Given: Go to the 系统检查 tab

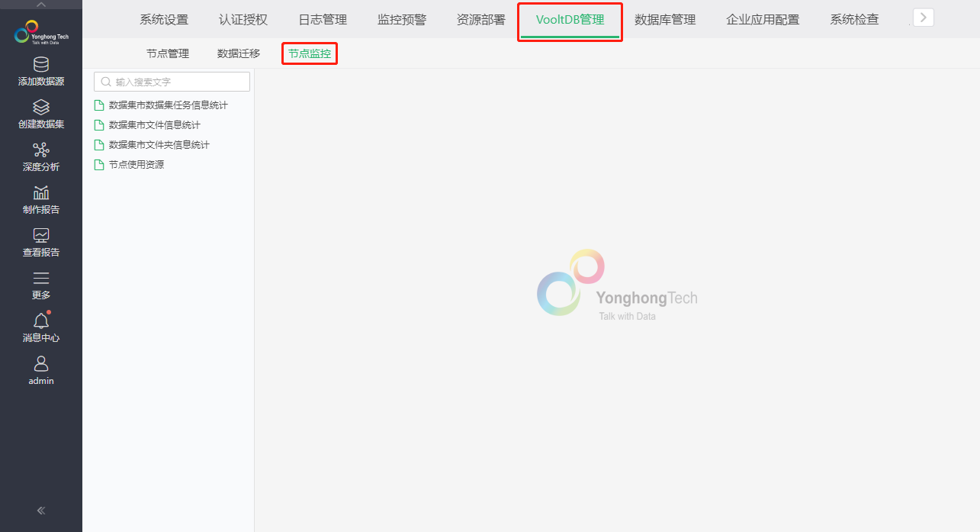Looking at the screenshot, I should pyautogui.click(x=854, y=20).
